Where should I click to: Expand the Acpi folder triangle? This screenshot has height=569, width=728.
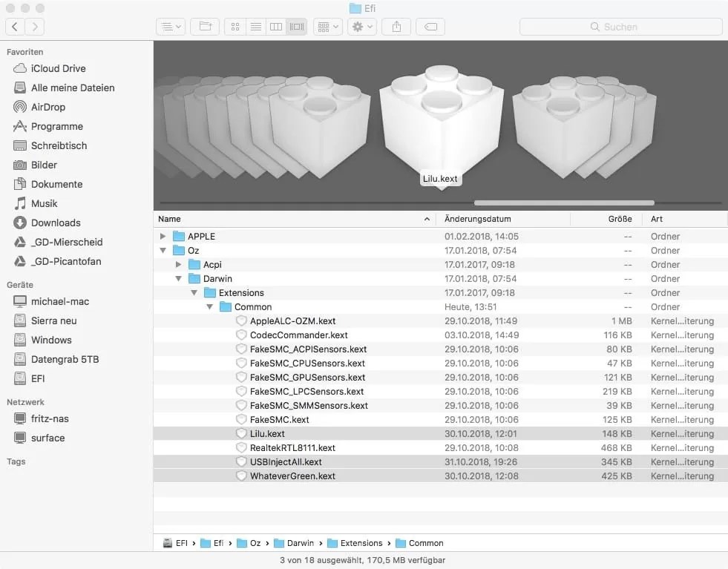[178, 265]
